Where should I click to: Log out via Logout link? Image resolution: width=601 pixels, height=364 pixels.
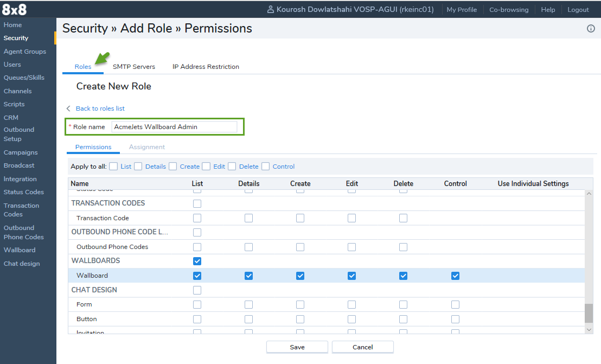click(x=578, y=10)
